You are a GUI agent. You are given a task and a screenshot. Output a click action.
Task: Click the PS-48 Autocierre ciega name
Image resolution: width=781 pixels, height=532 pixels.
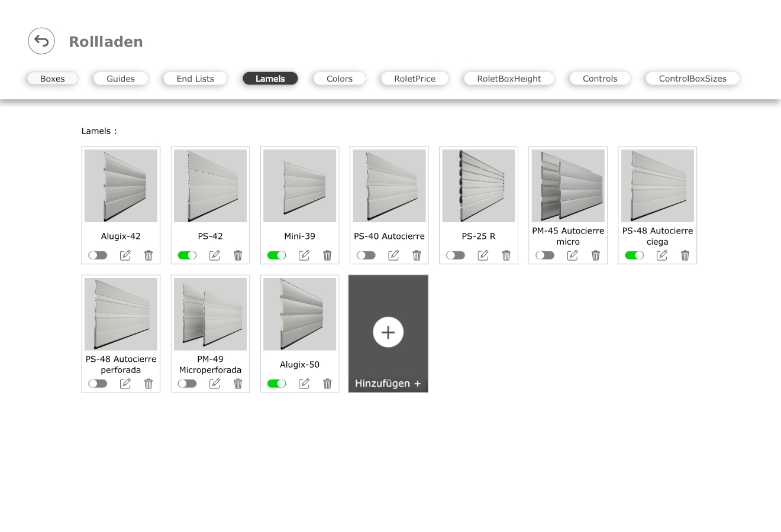tap(657, 236)
